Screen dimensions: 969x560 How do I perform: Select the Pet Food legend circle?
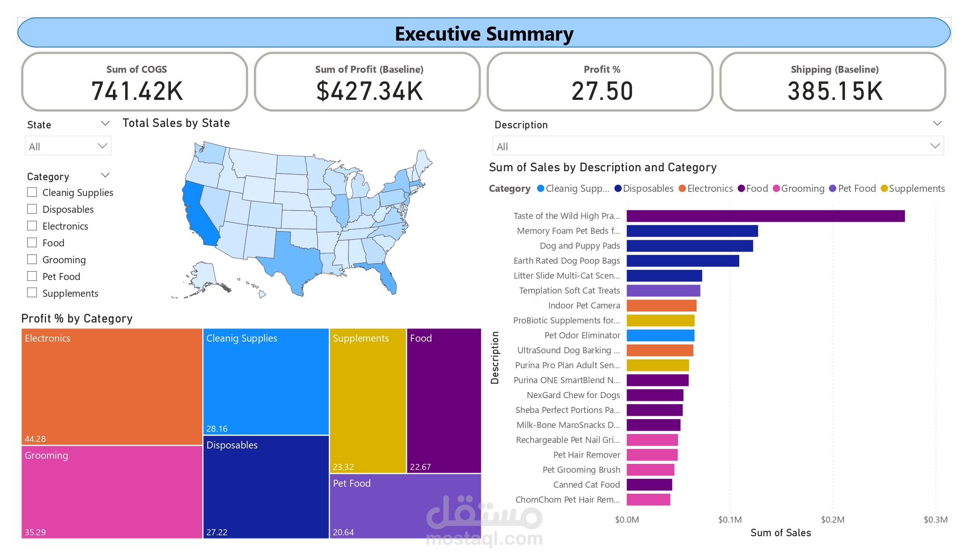click(x=832, y=189)
